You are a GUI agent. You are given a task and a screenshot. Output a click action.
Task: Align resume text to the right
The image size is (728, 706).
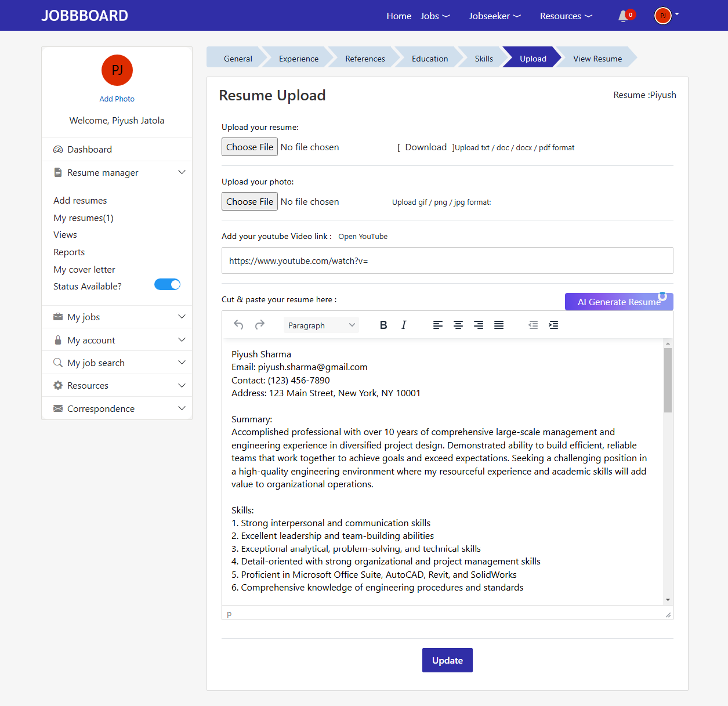(479, 325)
